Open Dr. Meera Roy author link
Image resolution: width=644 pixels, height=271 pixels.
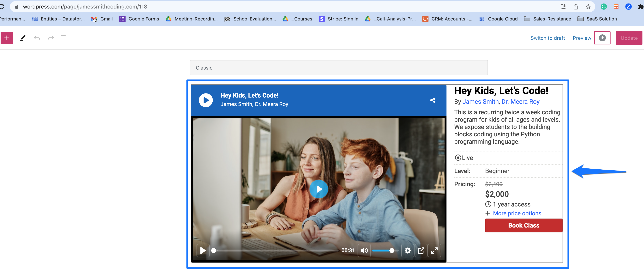pos(520,102)
